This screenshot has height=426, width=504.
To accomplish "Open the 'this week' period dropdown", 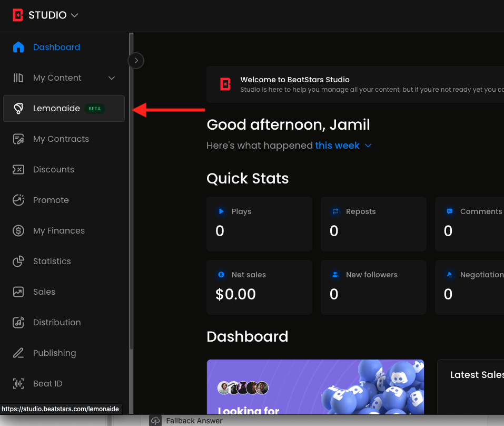I will (x=343, y=146).
